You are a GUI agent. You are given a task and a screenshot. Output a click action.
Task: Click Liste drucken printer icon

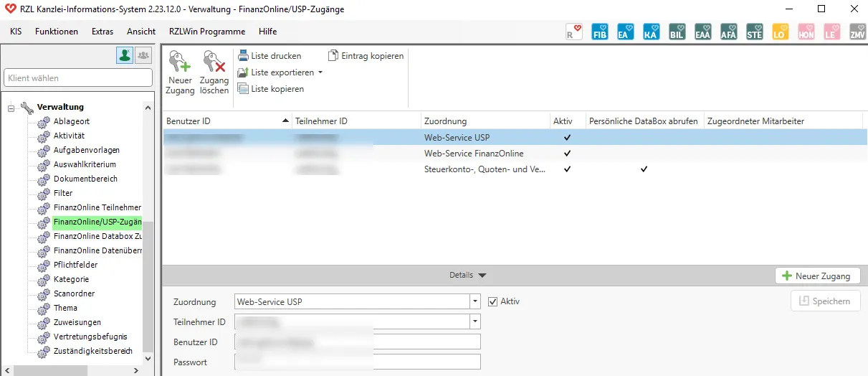coord(243,56)
